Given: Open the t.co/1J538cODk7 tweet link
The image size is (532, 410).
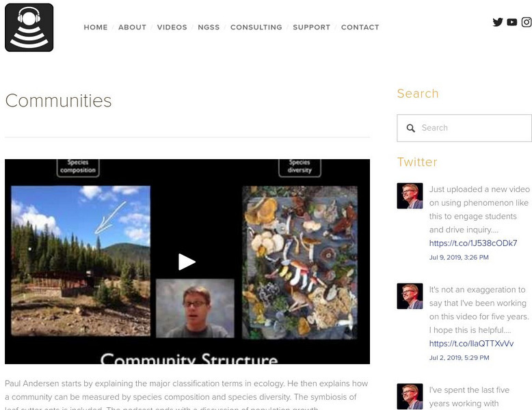Looking at the screenshot, I should [x=473, y=243].
